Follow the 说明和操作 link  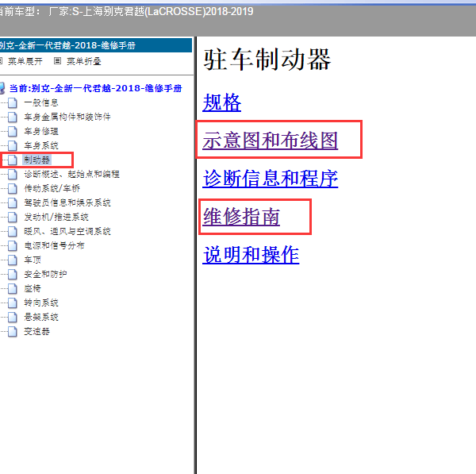251,255
